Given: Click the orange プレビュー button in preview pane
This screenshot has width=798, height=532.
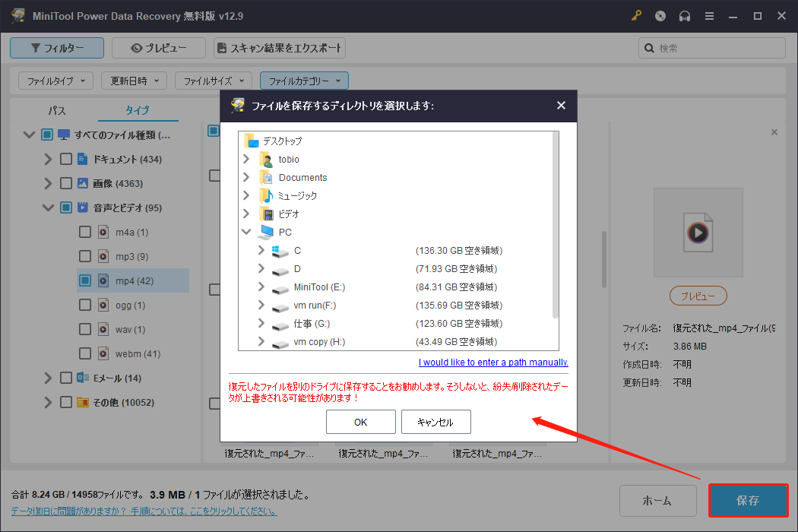Looking at the screenshot, I should pos(698,296).
